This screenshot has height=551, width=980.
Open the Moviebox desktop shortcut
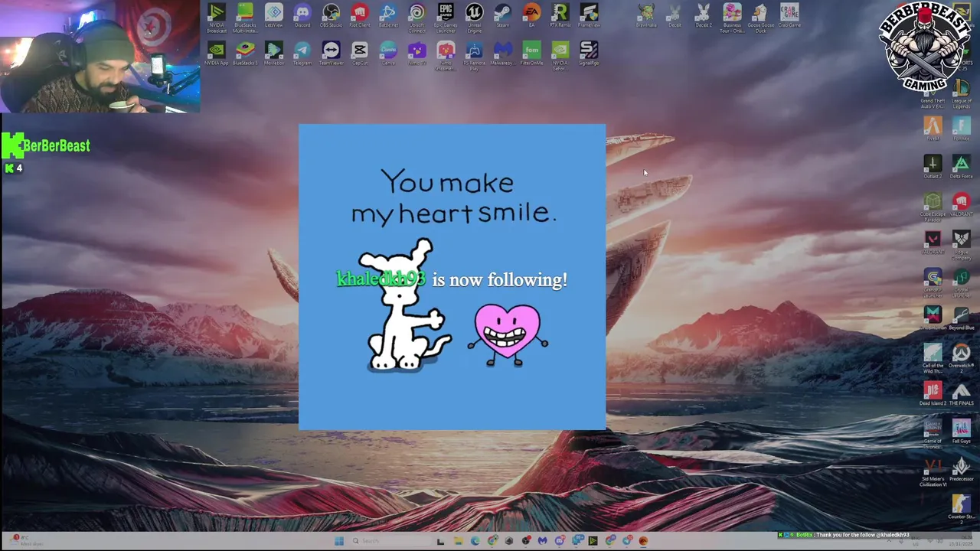[273, 54]
